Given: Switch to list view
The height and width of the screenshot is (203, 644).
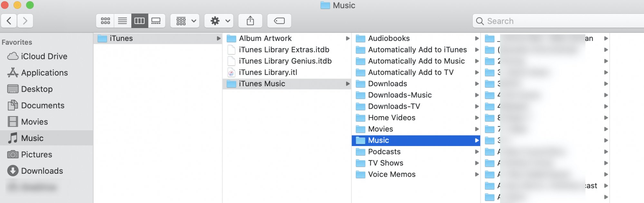Looking at the screenshot, I should tap(122, 21).
